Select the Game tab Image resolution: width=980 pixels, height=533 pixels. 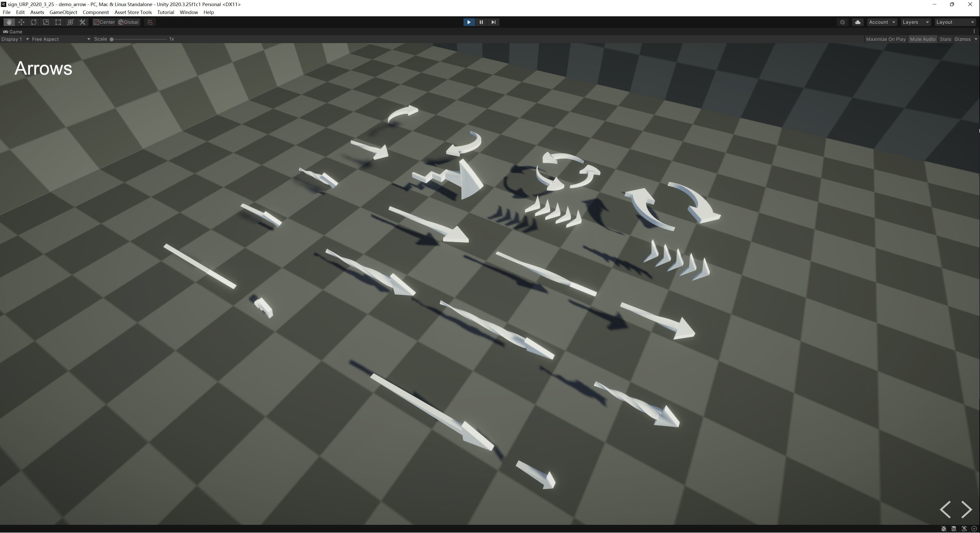point(13,32)
